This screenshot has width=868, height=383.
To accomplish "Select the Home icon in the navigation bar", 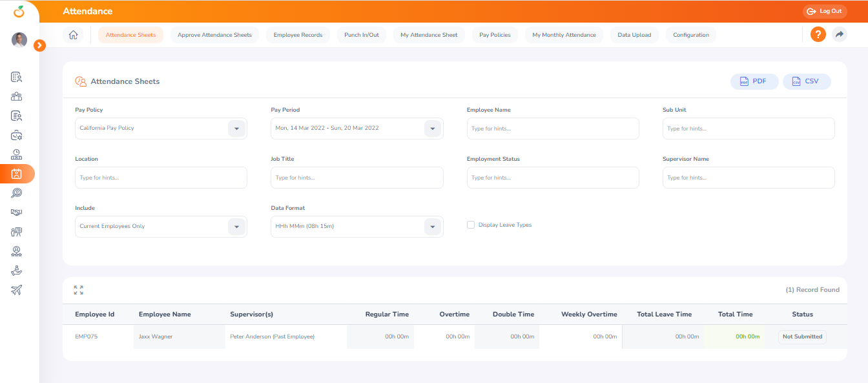I will [x=74, y=35].
